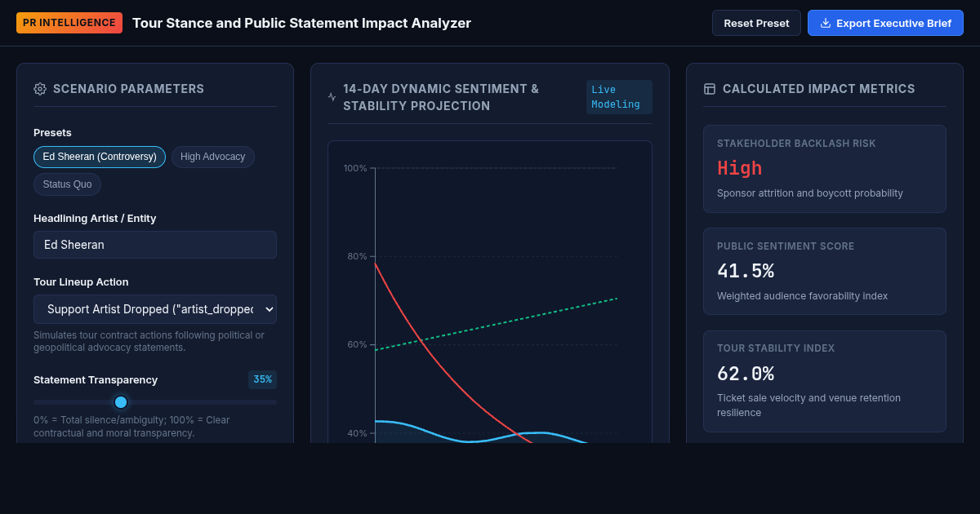The height and width of the screenshot is (514, 980).
Task: Click the 60% axis label on chart
Action: tap(357, 344)
